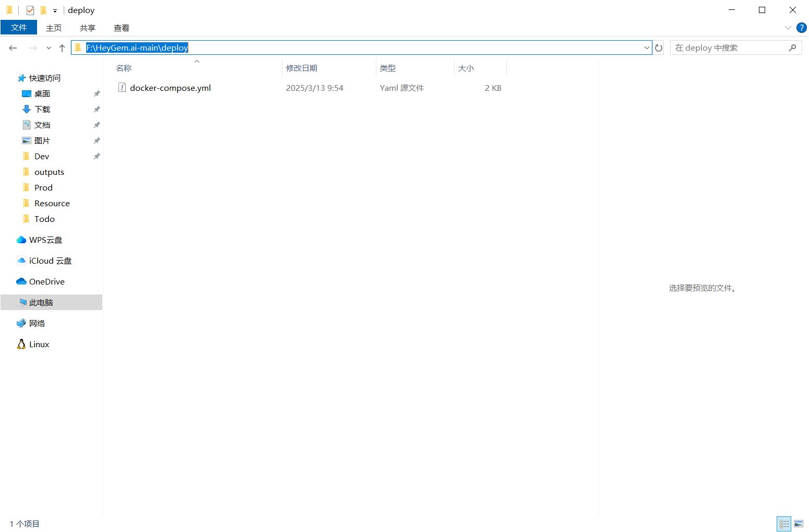Image resolution: width=809 pixels, height=532 pixels.
Task: Open 下载 in quick access
Action: pyautogui.click(x=42, y=109)
